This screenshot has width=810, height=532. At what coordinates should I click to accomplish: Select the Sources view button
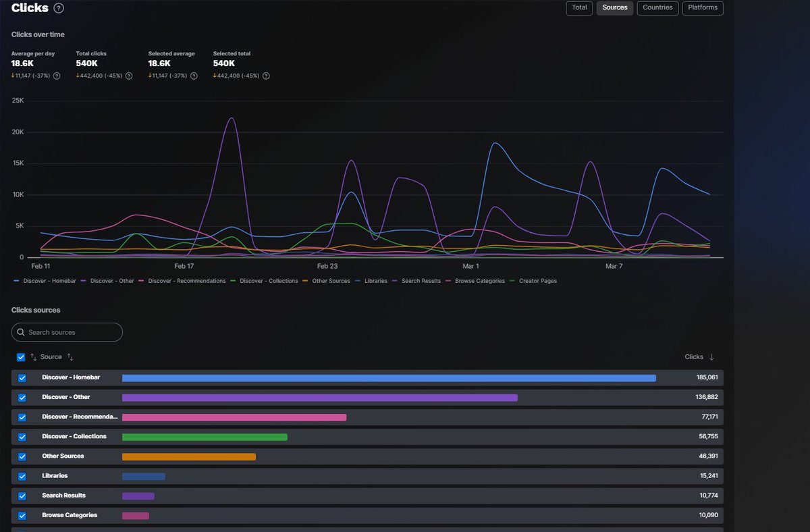(x=614, y=7)
